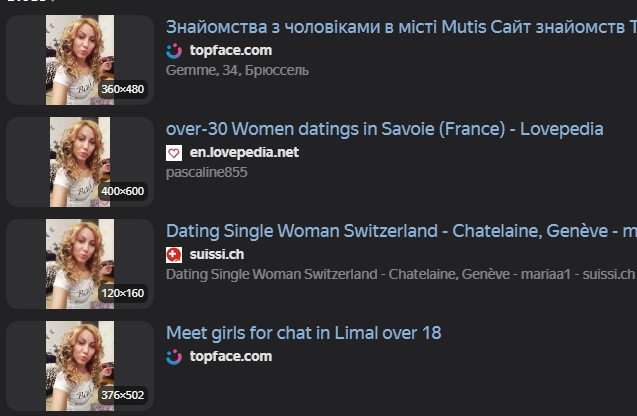The width and height of the screenshot is (637, 416).
Task: Visit topface.com domain under the Limal title
Action: pos(230,356)
